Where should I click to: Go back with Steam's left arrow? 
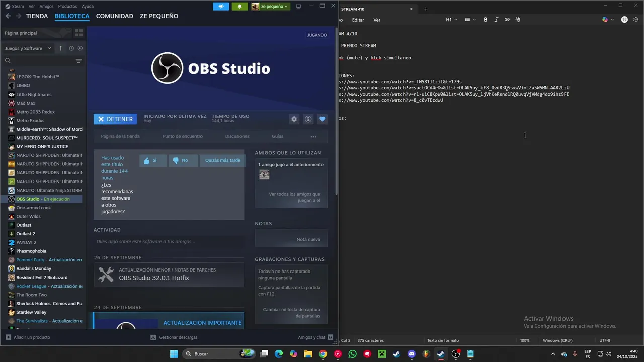point(8,16)
